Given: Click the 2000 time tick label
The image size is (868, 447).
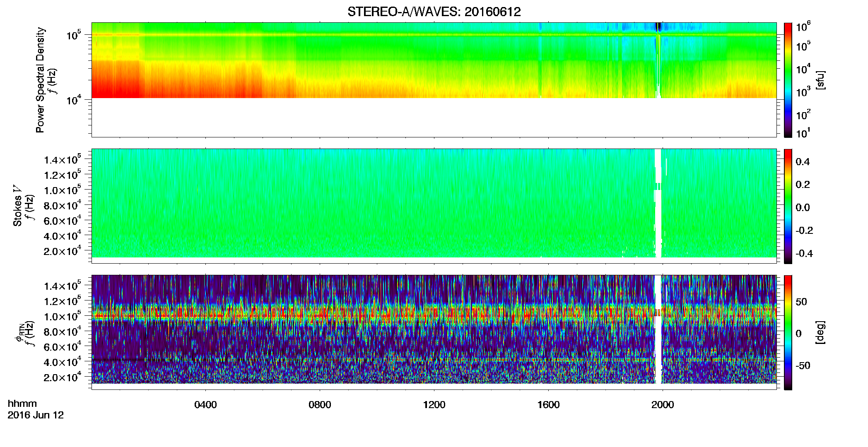Looking at the screenshot, I should tap(663, 405).
